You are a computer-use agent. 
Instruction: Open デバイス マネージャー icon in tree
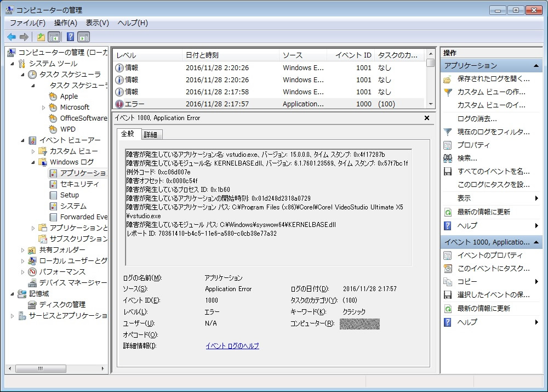(x=32, y=282)
